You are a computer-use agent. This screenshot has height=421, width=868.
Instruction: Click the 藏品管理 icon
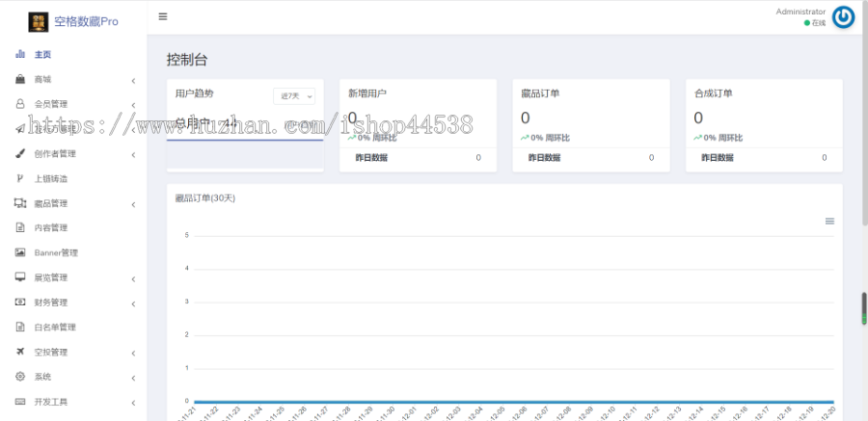tap(20, 203)
